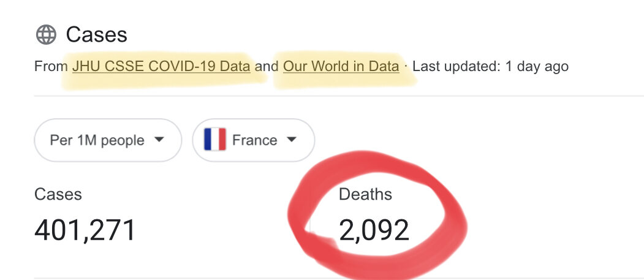Click the arrow in Per 1M people selector
This screenshot has height=280, width=644.
pos(159,140)
